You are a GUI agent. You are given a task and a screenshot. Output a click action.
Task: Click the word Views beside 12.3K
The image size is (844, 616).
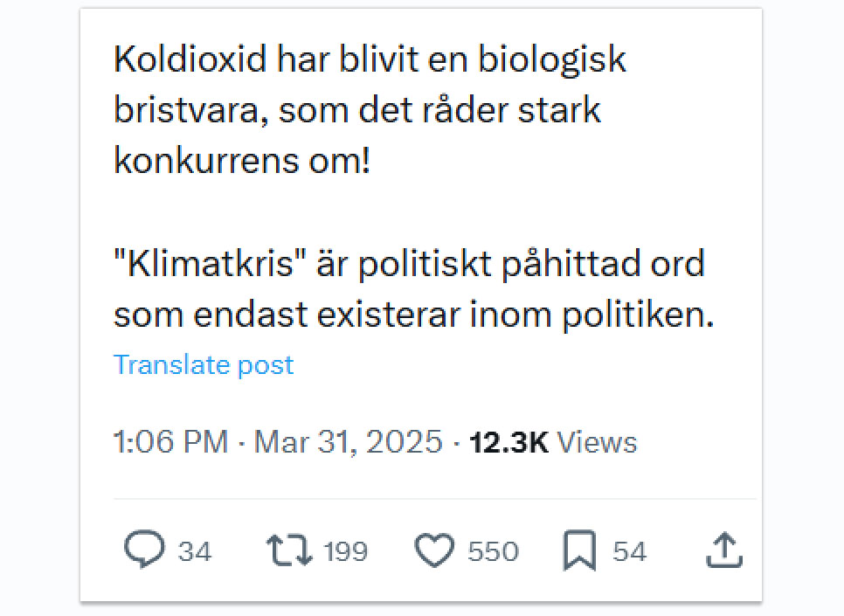coord(597,442)
